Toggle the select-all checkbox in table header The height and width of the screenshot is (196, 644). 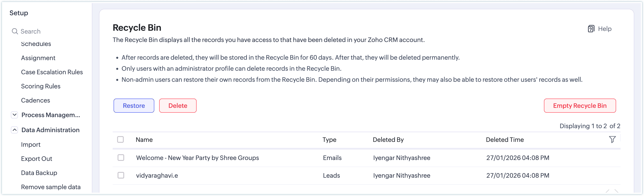(120, 139)
